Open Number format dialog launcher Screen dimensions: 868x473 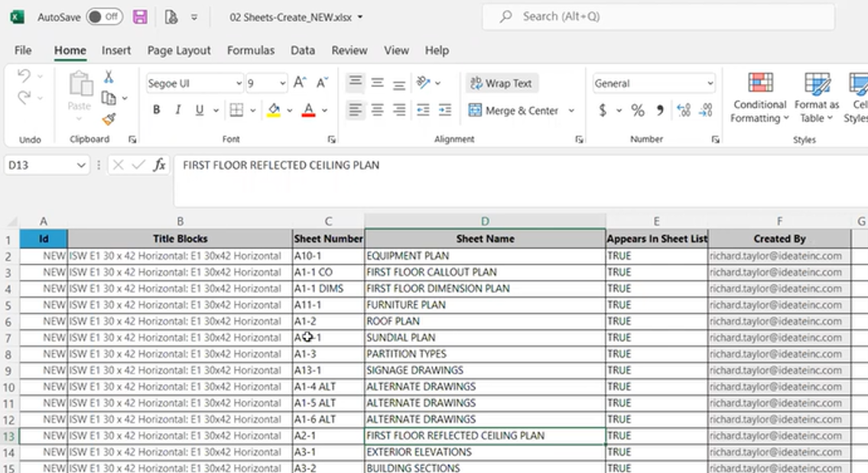pos(715,140)
